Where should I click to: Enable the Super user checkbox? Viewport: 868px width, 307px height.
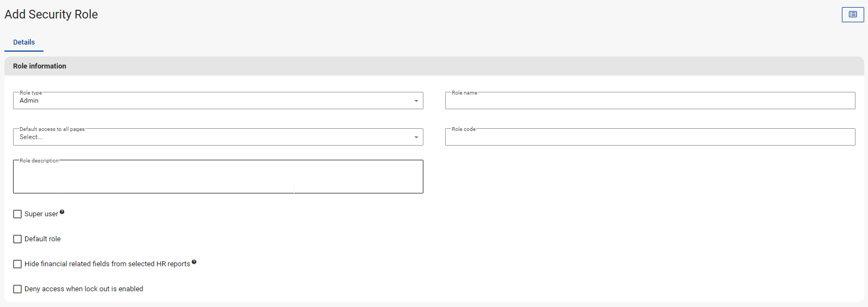point(17,214)
